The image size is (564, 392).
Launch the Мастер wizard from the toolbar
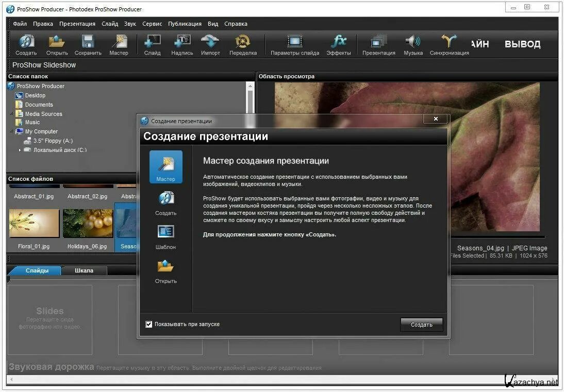[x=119, y=45]
